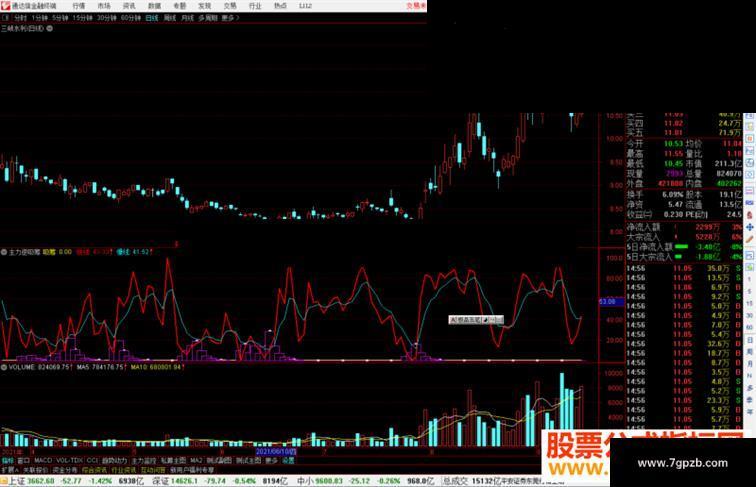Open the 互动问答 tab
756x487 pixels.
click(x=153, y=470)
